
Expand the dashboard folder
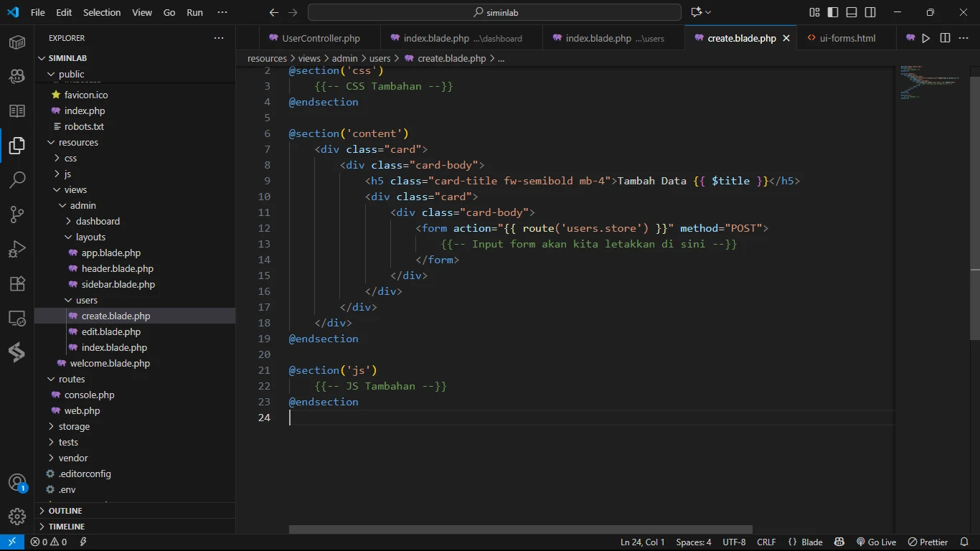[x=98, y=221]
